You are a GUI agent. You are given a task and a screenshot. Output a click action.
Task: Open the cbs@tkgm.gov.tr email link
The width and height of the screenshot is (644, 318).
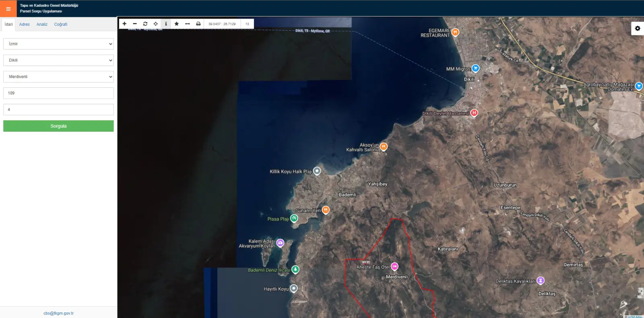(58, 313)
